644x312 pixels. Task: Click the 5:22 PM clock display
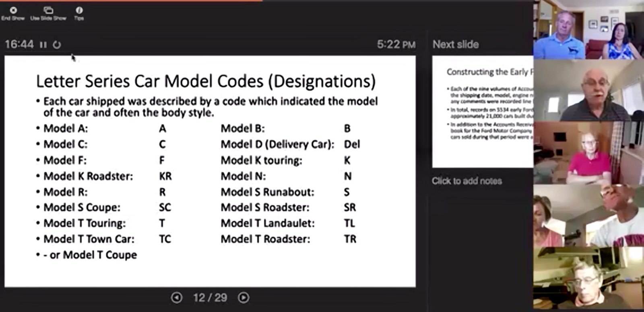(396, 44)
